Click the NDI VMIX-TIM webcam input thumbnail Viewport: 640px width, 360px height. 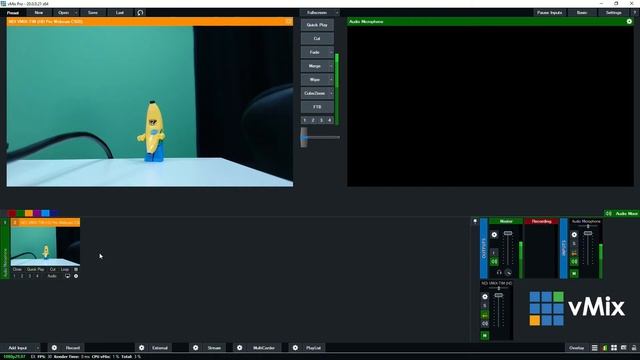45,247
